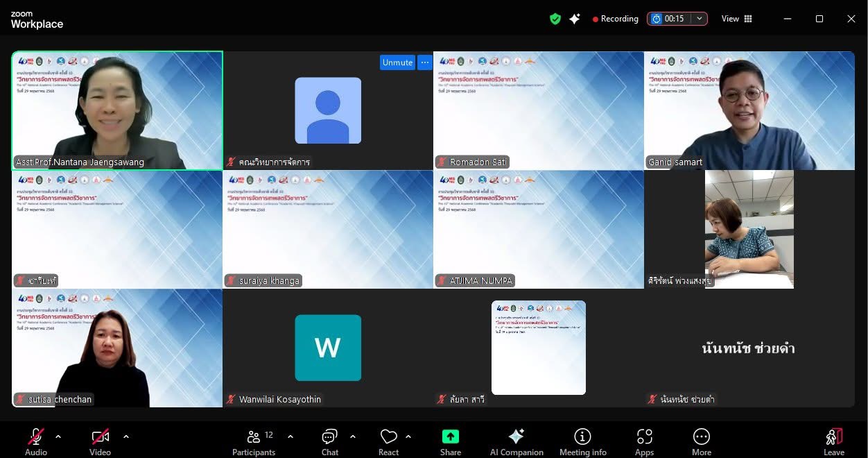868x458 pixels.
Task: Select Ganid samart's video tile
Action: [x=749, y=110]
